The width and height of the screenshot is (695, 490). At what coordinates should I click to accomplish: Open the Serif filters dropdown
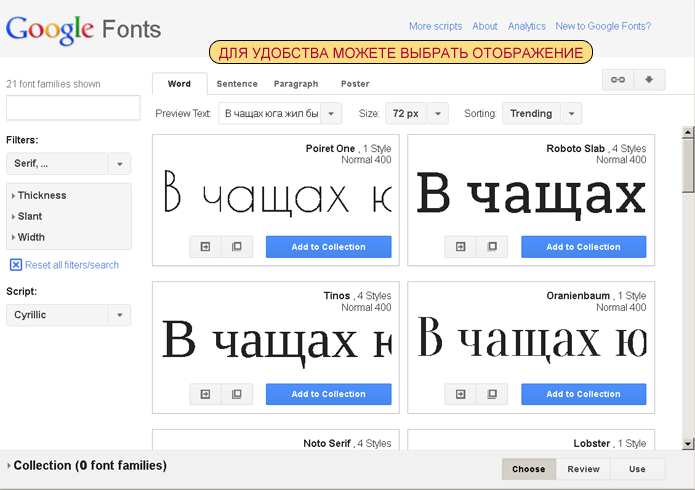coord(68,164)
